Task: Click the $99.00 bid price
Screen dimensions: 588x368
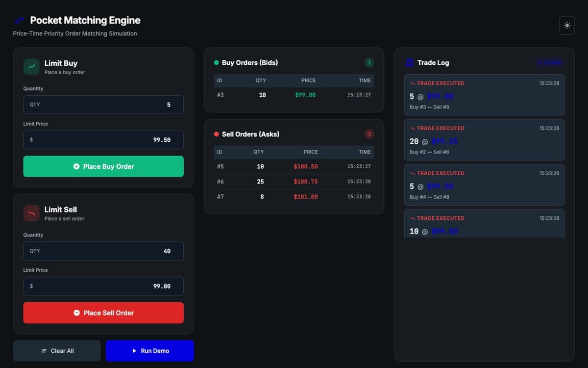Action: pos(305,95)
